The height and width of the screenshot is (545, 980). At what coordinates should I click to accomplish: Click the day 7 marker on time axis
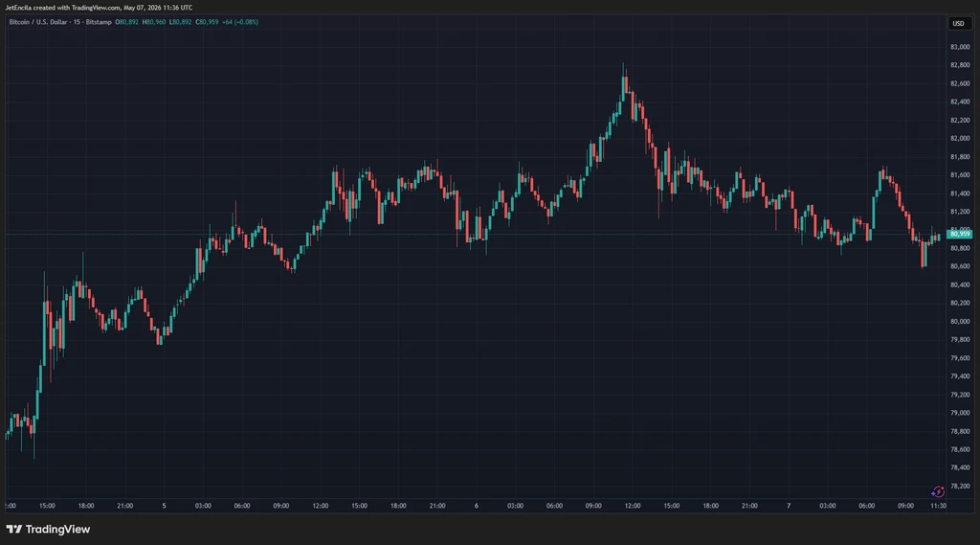[x=789, y=506]
